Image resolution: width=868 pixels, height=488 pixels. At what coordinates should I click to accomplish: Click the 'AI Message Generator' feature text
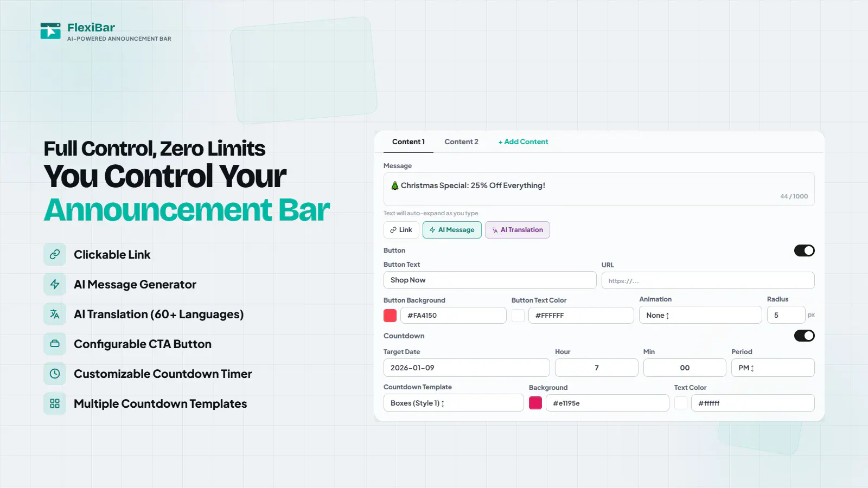tap(135, 285)
